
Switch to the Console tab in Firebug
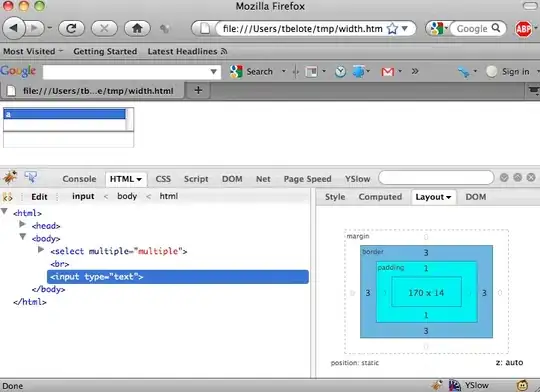(x=79, y=179)
